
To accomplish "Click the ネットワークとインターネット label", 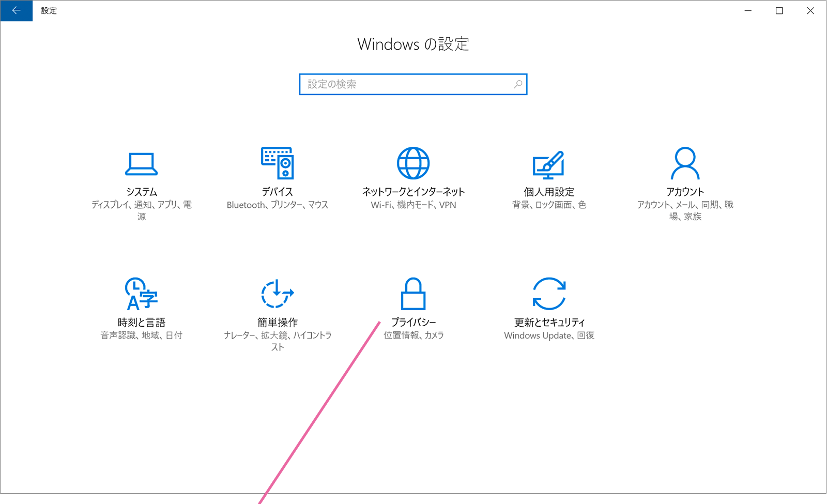I will pyautogui.click(x=413, y=192).
